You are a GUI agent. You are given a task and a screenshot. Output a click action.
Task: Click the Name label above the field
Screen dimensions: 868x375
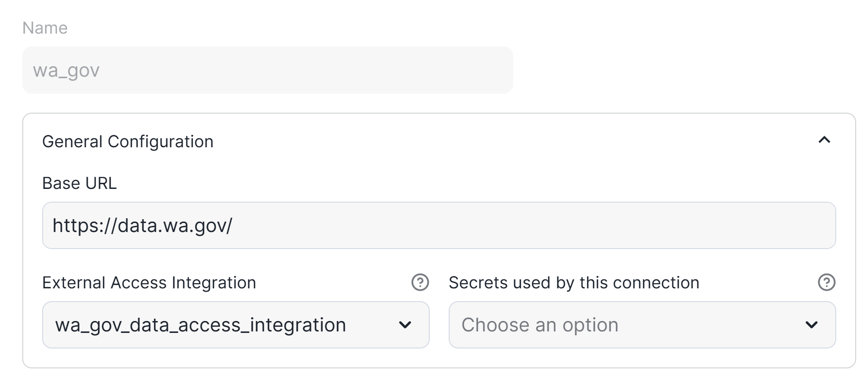[x=45, y=28]
